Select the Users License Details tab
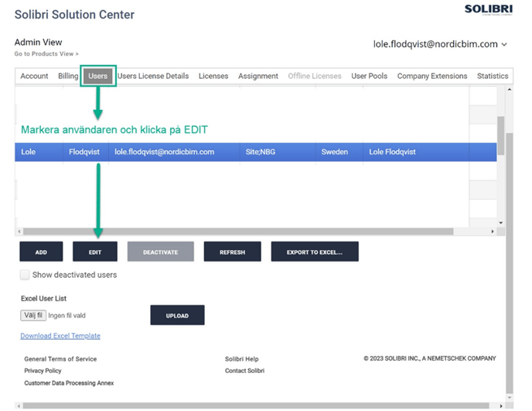 (153, 76)
